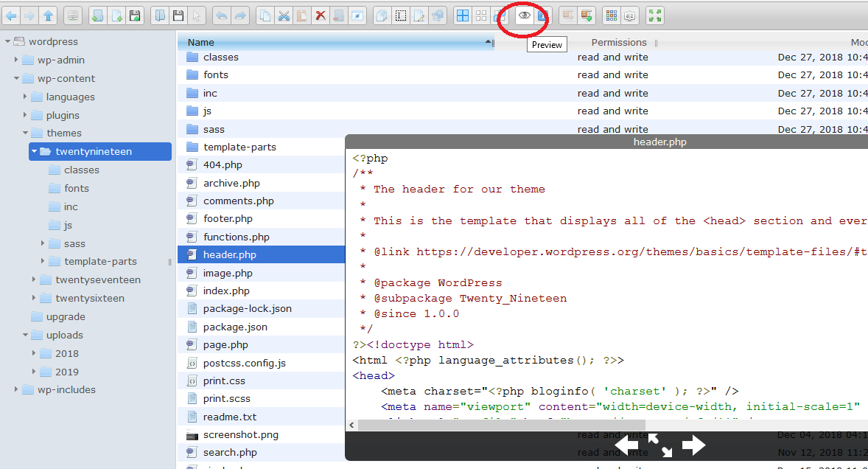This screenshot has height=469, width=868.
Task: Go forward with the right arrow toolbar icon
Action: (x=30, y=16)
